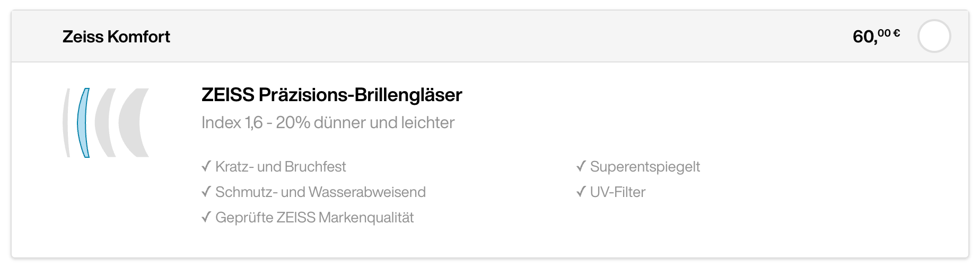The image size is (980, 269).
Task: Click the checkmark beside Kratz- und Bruchfest
Action: point(206,166)
